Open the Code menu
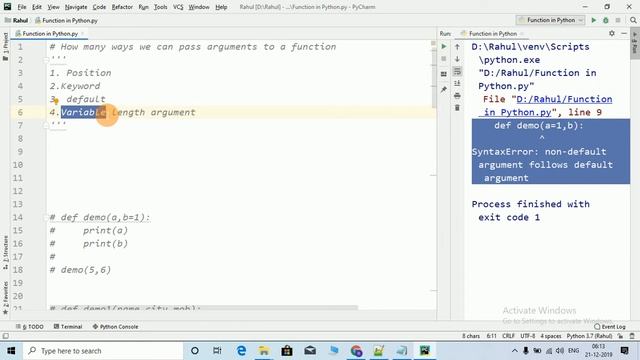 point(99,7)
